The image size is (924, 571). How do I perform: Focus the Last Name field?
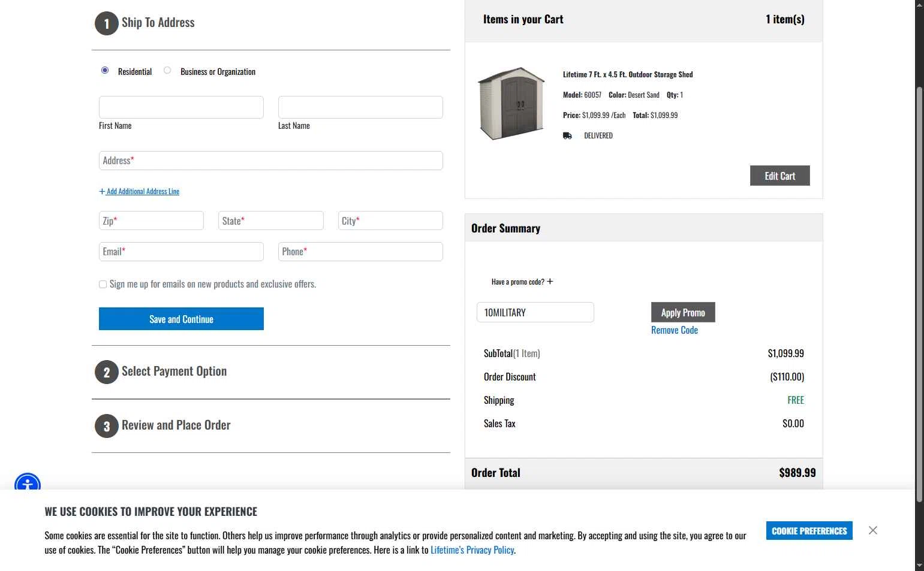coord(360,107)
